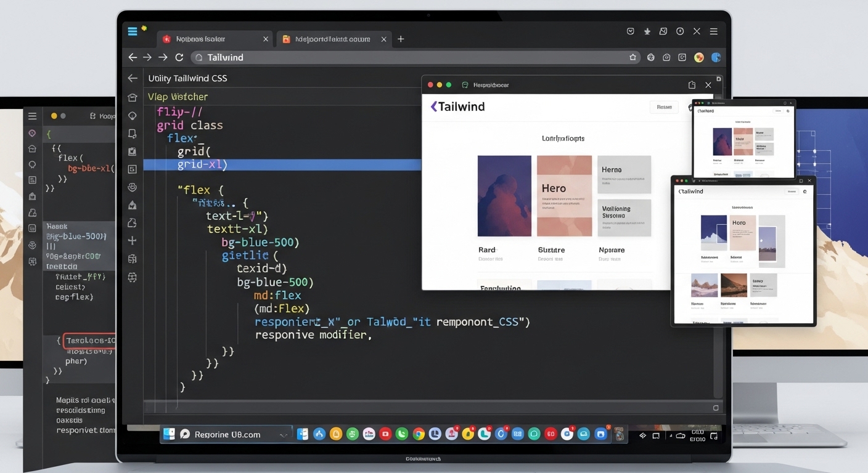Screen dimensions: 868x473
Task: Click the "Vlep Wetcher" heading
Action: tap(178, 97)
